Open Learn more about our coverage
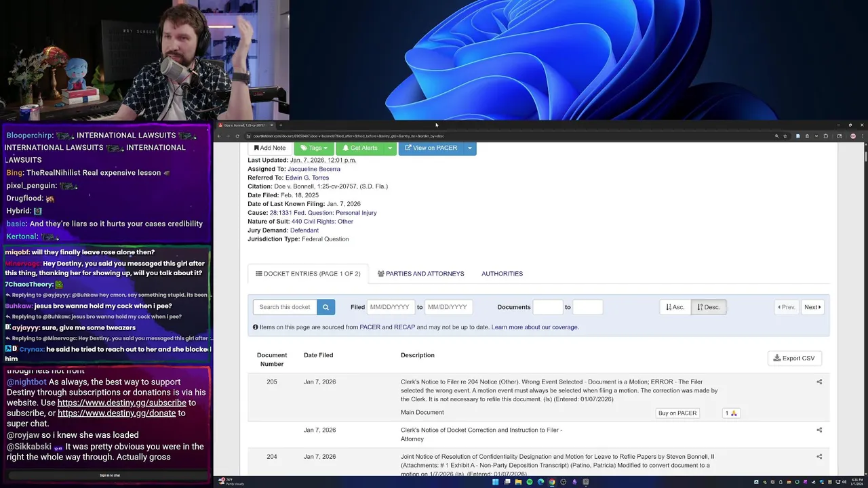Image resolution: width=868 pixels, height=488 pixels. click(535, 327)
